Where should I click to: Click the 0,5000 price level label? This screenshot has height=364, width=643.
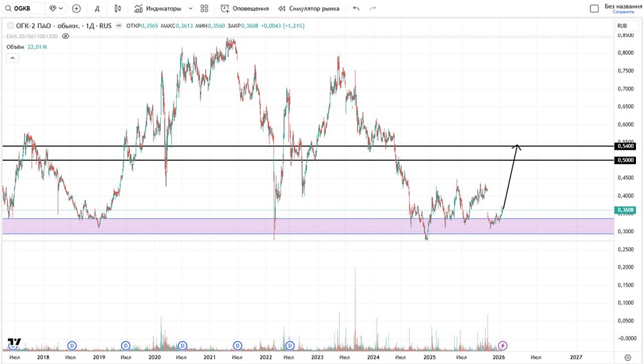point(626,160)
